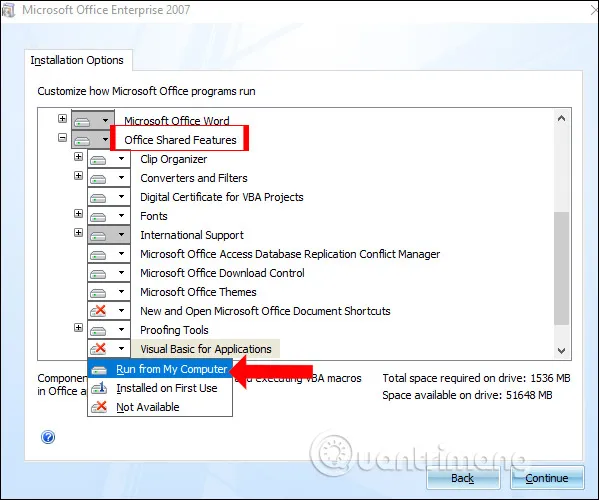Viewport: 599px width, 500px height.
Task: Select Office Shared Features tree item
Action: pyautogui.click(x=180, y=140)
